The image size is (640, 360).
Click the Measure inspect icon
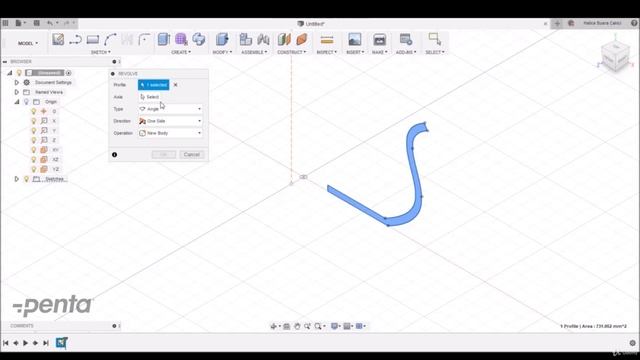click(327, 40)
